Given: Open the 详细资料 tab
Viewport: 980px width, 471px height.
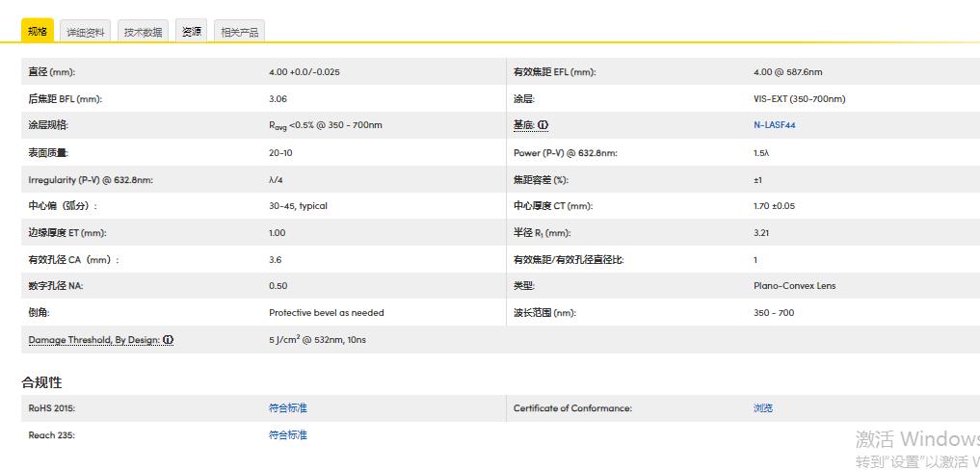Looking at the screenshot, I should tap(86, 32).
